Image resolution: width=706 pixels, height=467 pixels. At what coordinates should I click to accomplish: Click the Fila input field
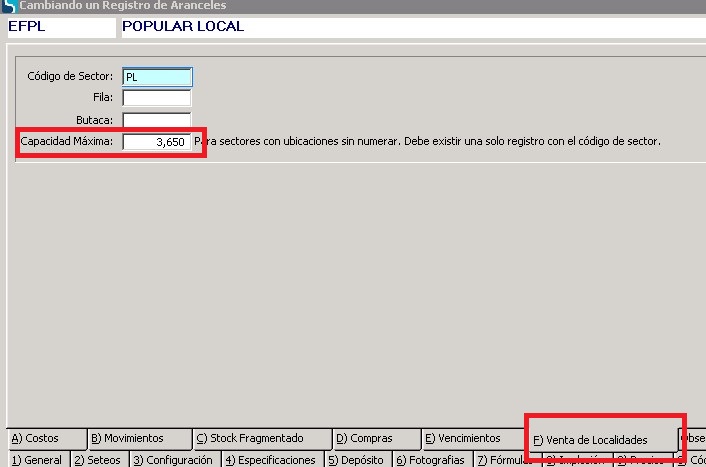click(157, 98)
